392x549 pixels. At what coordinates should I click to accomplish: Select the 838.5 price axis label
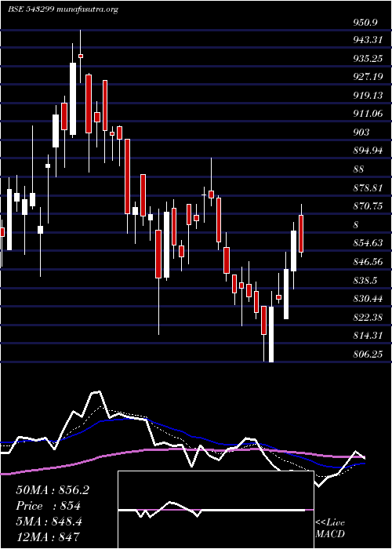click(x=365, y=281)
